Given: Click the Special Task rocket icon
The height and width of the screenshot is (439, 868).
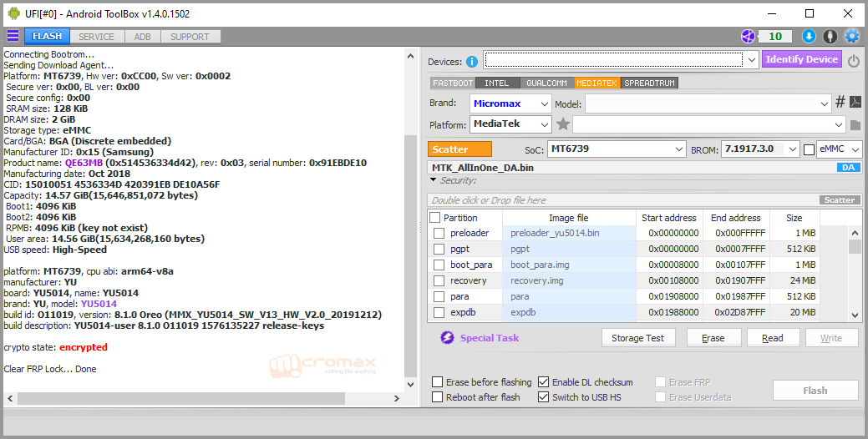Looking at the screenshot, I should [x=447, y=338].
